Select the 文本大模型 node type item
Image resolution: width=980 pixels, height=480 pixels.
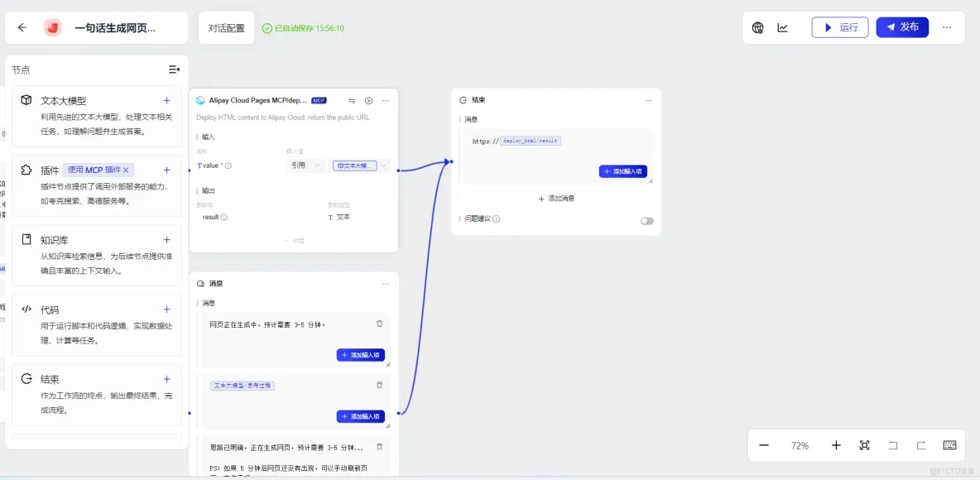[x=97, y=116]
